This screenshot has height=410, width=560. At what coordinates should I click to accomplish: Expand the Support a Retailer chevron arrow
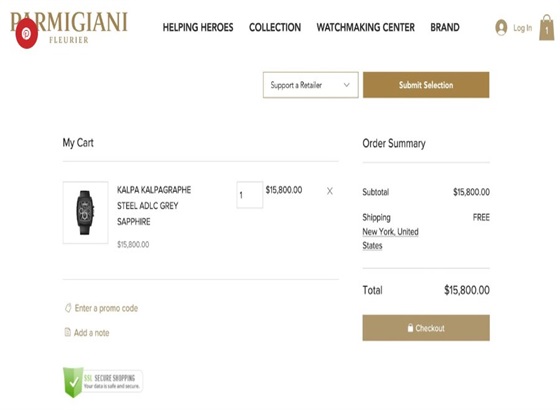pyautogui.click(x=346, y=85)
